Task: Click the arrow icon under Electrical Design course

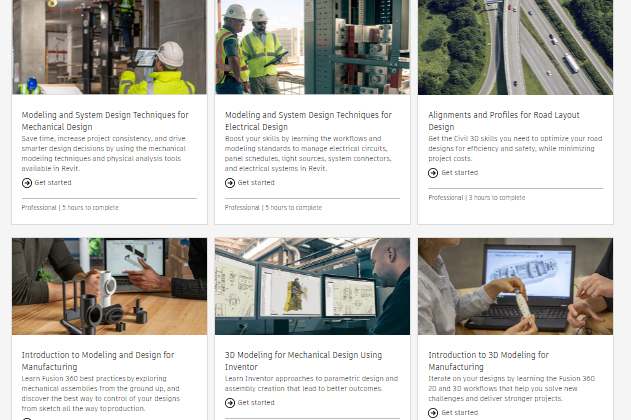Action: point(230,183)
